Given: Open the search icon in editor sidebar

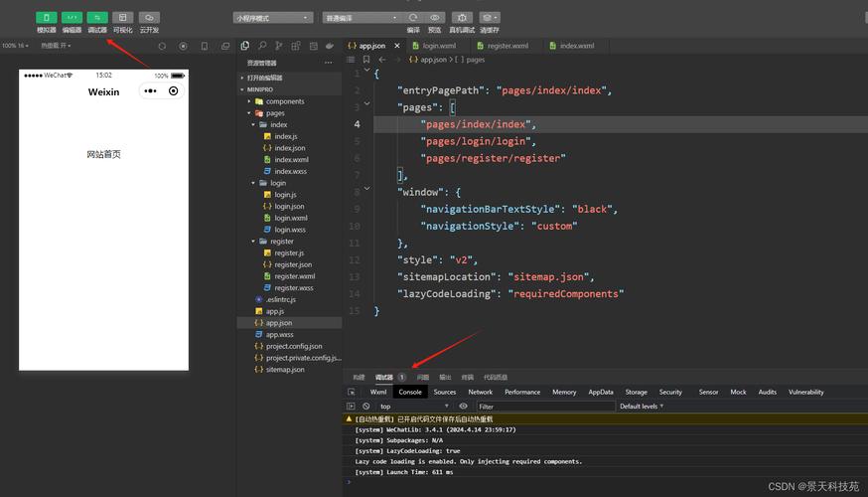Looking at the screenshot, I should tap(262, 46).
